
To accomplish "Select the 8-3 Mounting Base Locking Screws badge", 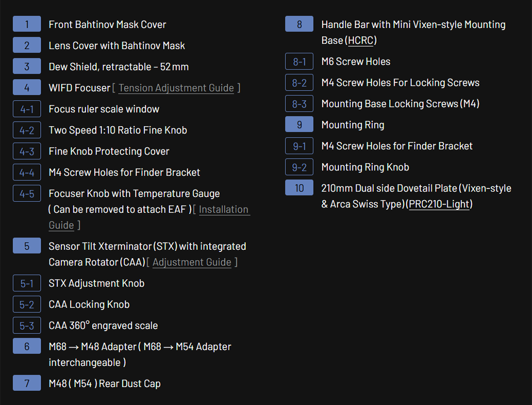I will click(x=299, y=103).
